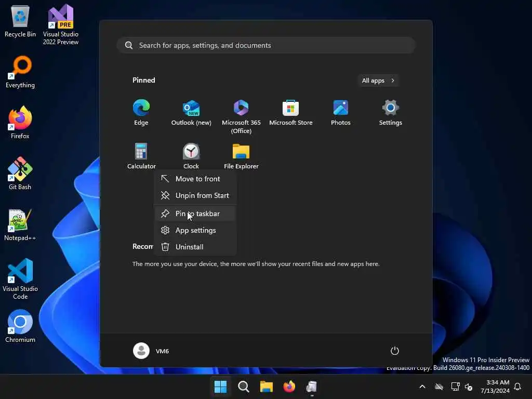This screenshot has width=532, height=399.
Task: Select the Everything desktop shortcut
Action: [x=20, y=72]
